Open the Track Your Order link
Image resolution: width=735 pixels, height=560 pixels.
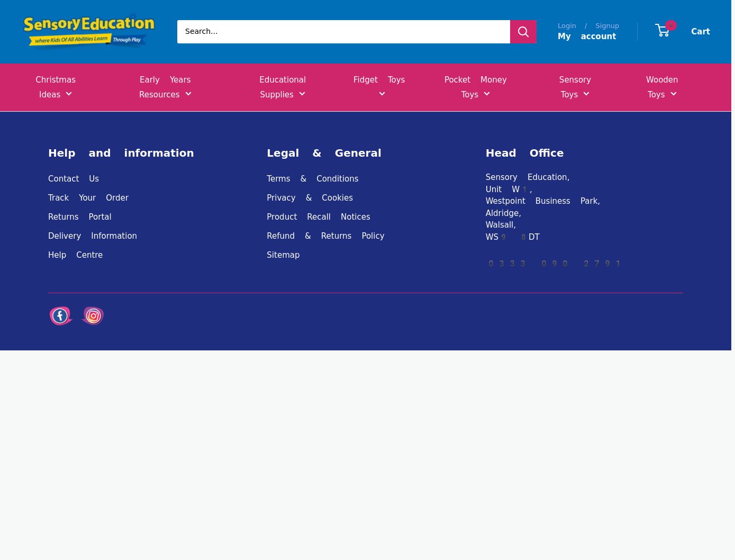88,198
